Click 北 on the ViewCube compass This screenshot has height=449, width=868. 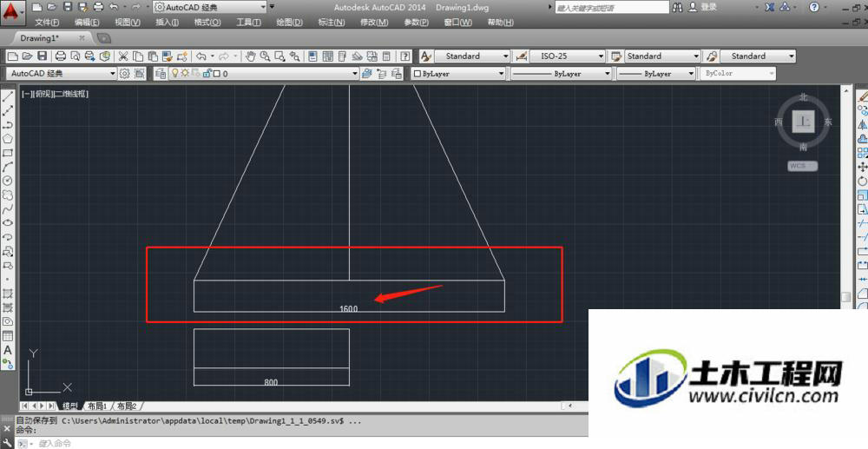pyautogui.click(x=803, y=97)
